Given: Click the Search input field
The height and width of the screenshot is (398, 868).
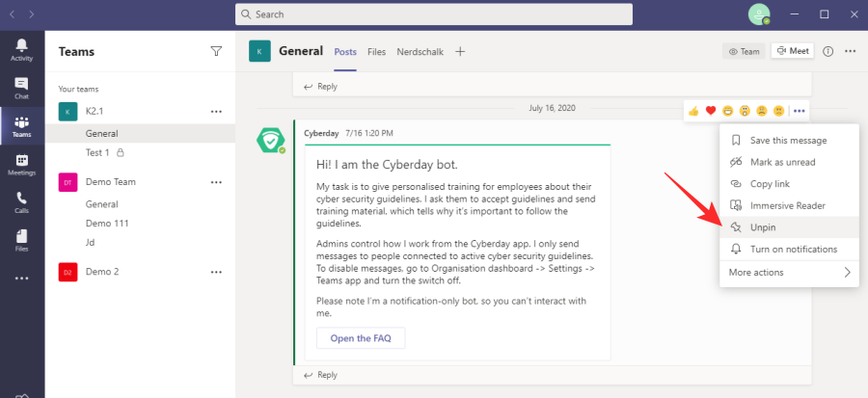Looking at the screenshot, I should point(434,14).
